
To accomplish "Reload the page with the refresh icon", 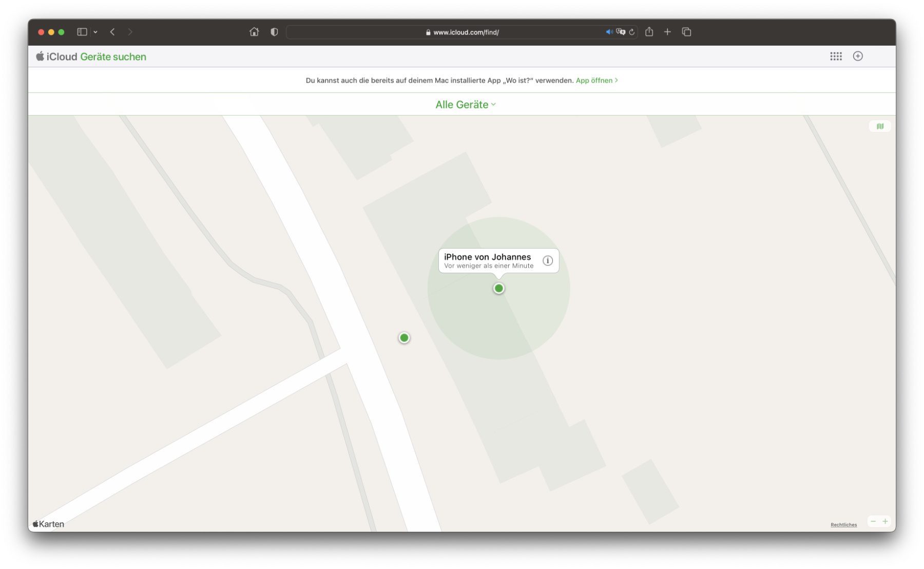I will click(632, 32).
